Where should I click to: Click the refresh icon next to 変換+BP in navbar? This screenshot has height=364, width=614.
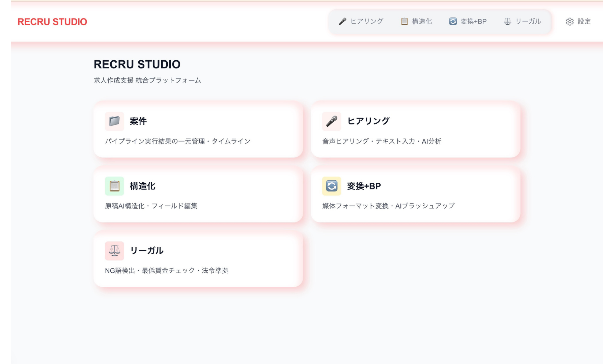click(453, 21)
